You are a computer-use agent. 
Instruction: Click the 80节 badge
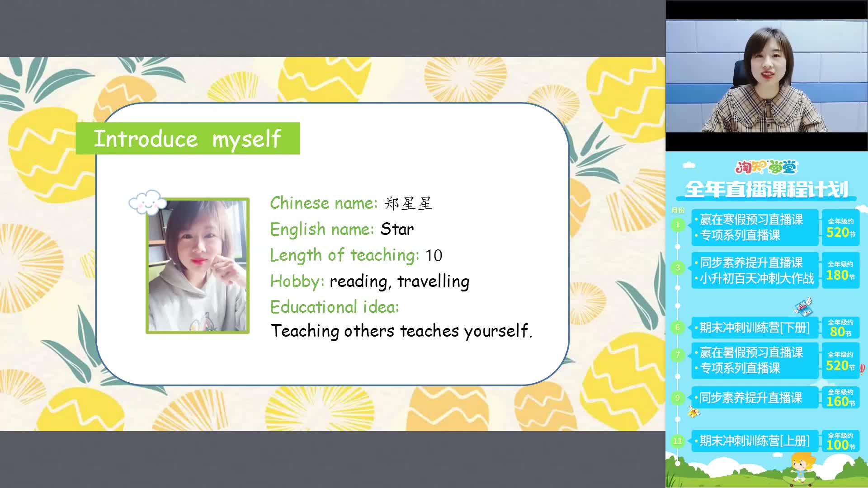click(840, 328)
